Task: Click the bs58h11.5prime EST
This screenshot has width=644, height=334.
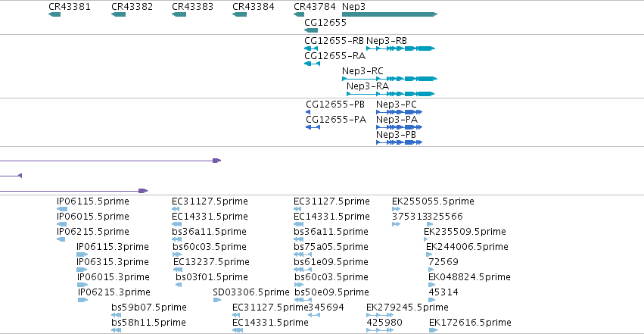Action: (x=117, y=331)
